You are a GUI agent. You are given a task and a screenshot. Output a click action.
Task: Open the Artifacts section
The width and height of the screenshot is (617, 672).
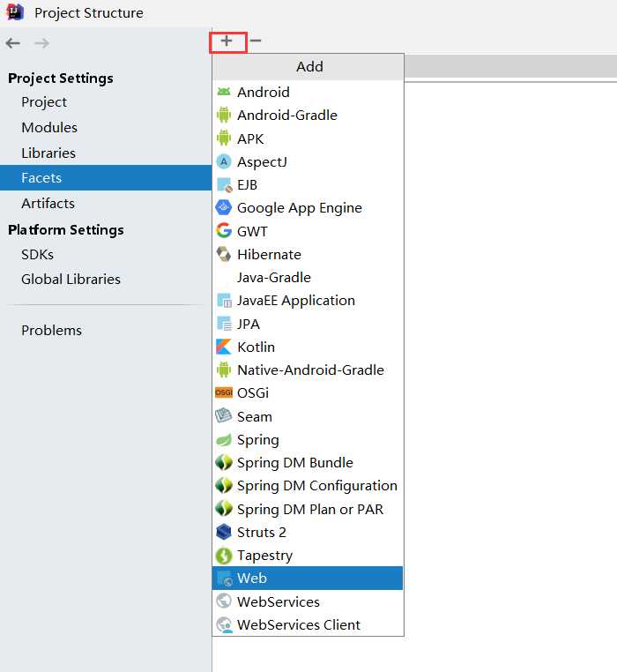click(48, 203)
